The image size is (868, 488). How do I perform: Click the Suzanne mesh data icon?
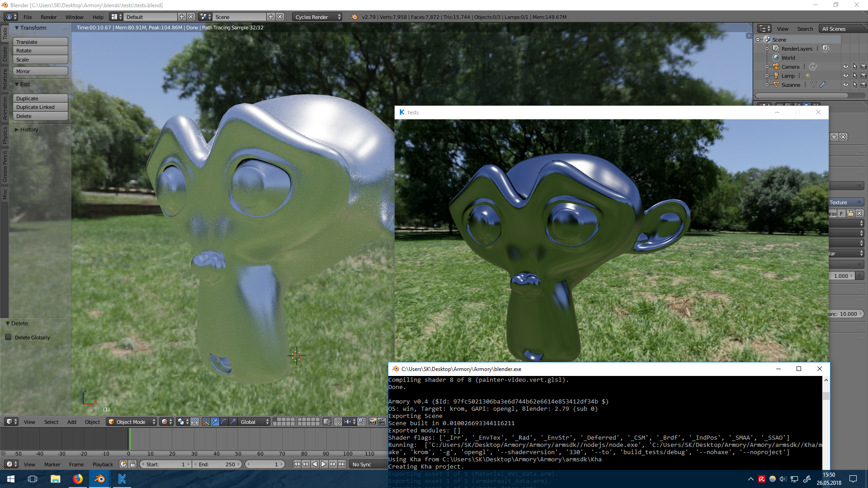[813, 84]
